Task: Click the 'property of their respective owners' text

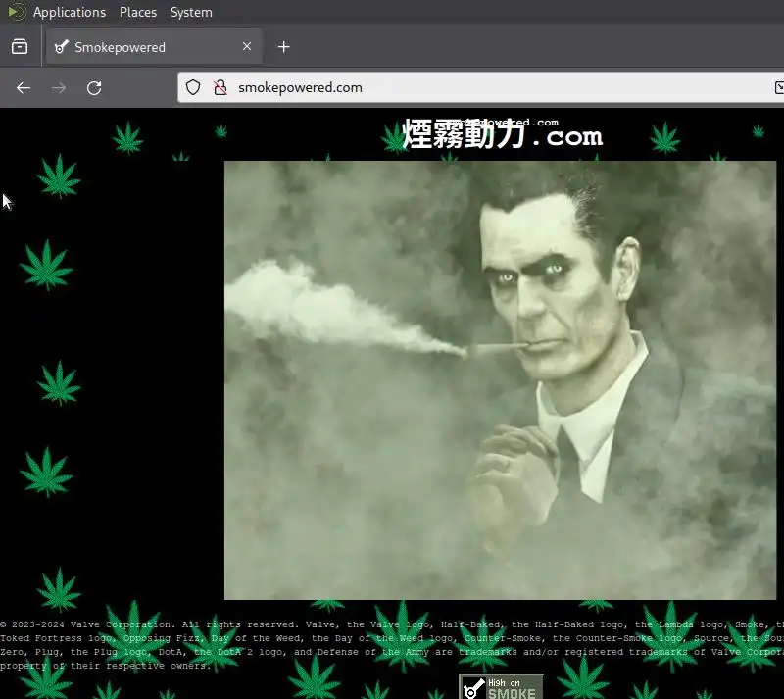Action: point(105,666)
